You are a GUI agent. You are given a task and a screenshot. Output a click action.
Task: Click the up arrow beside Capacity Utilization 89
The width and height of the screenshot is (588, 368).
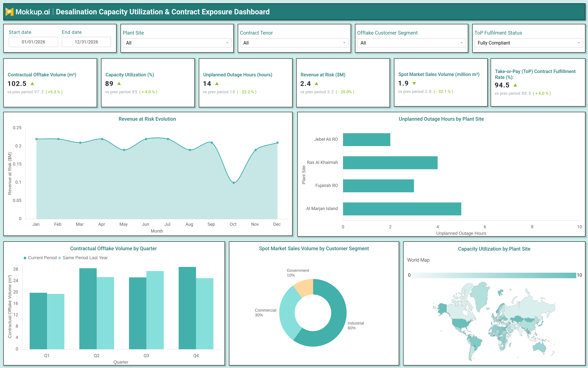[119, 84]
